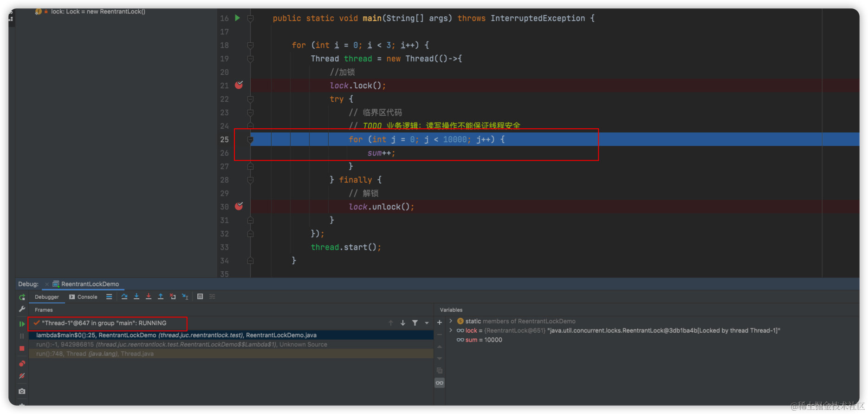Open the thread selector dropdown arrow
868x414 pixels.
[x=427, y=323]
